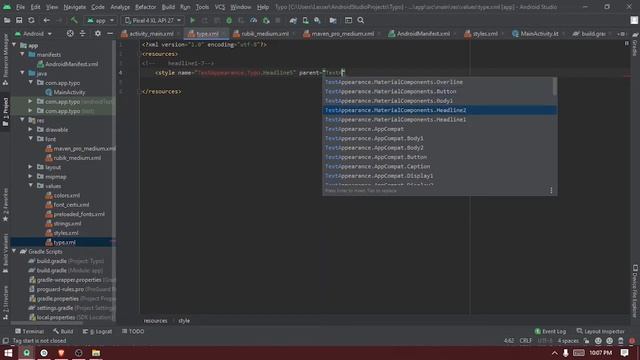Image resolution: width=640 pixels, height=360 pixels.
Task: Click the autocomplete popup scrollbar
Action: click(x=555, y=87)
